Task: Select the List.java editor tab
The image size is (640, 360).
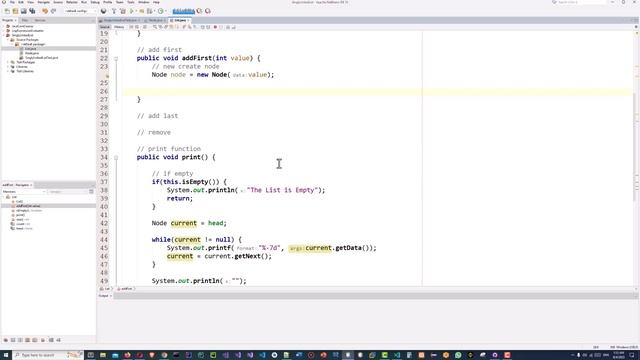Action: tap(180, 20)
